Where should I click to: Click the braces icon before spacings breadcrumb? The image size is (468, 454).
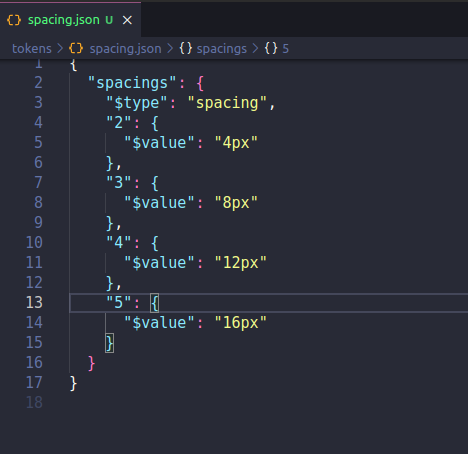(x=186, y=48)
